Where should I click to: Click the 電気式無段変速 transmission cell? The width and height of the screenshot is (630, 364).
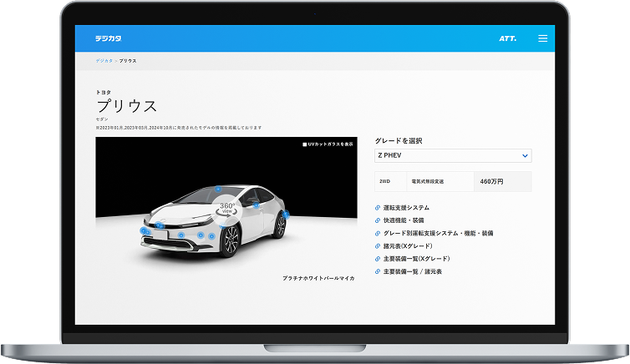440,181
